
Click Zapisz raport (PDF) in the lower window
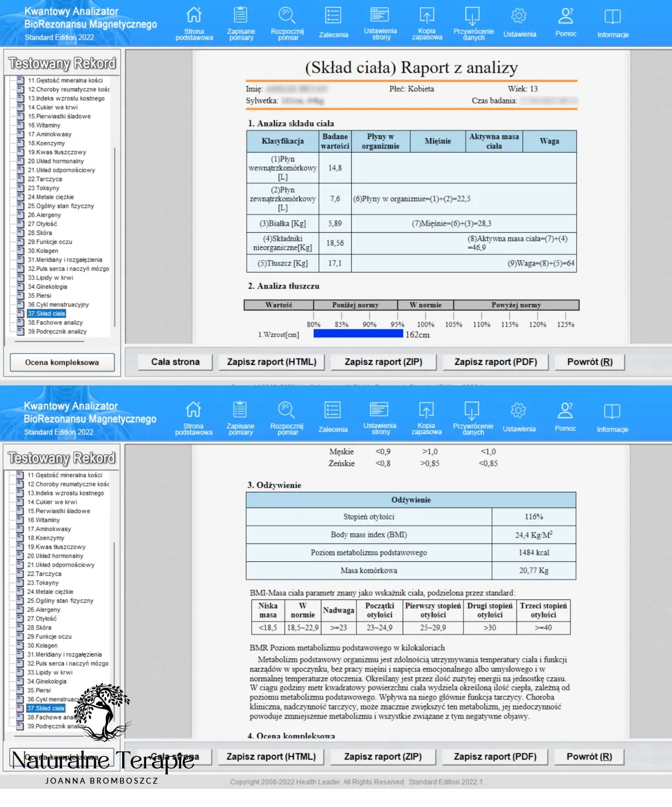pyautogui.click(x=496, y=757)
